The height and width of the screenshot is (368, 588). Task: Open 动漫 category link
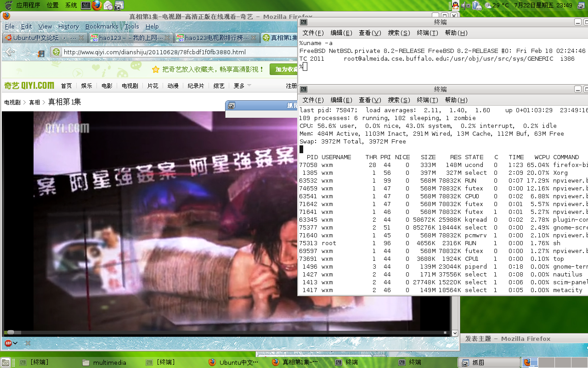[x=173, y=86]
